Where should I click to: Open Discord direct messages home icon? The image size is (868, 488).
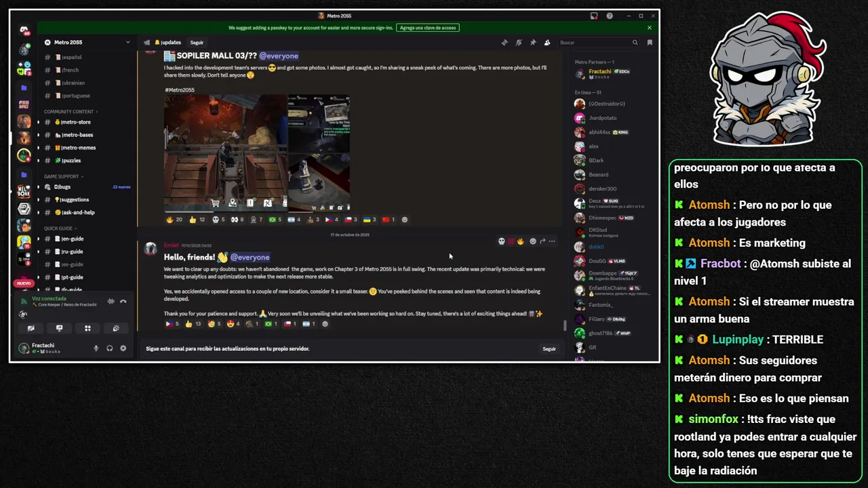coord(24,30)
